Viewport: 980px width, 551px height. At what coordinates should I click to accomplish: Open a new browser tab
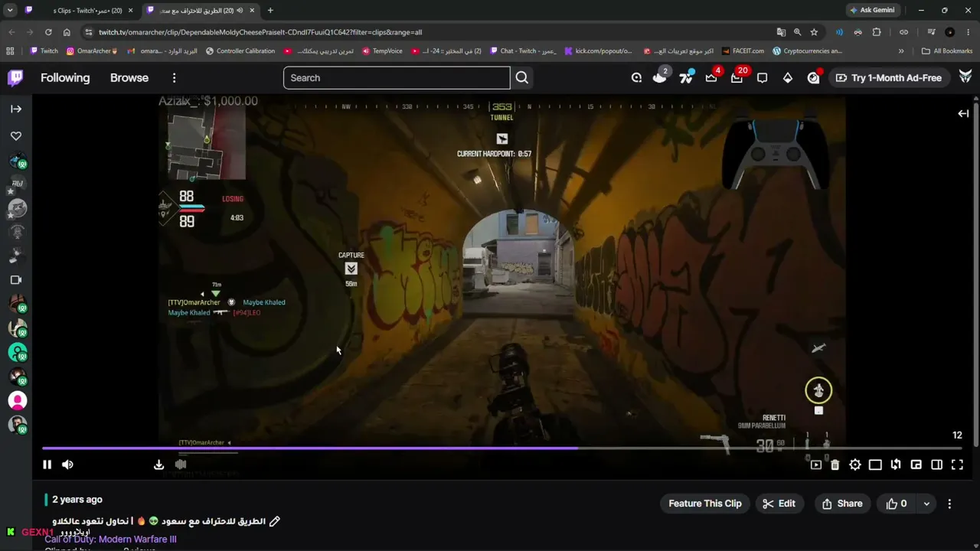pyautogui.click(x=270, y=11)
